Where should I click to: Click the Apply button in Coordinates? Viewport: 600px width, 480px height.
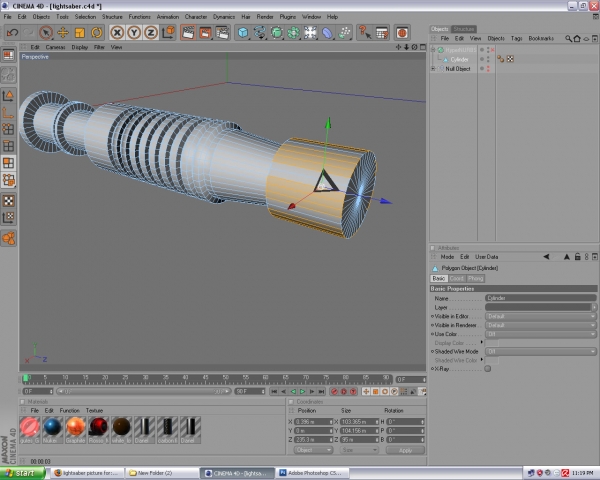pos(405,450)
